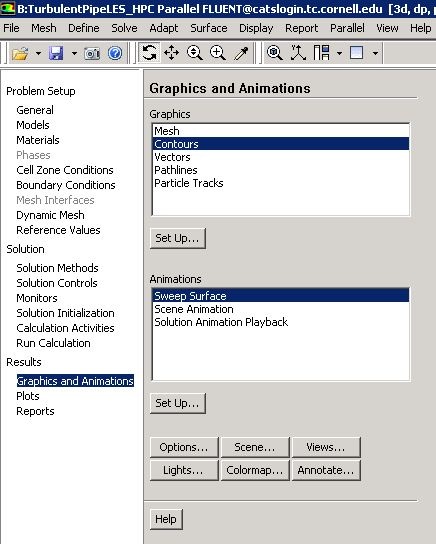The image size is (436, 544).
Task: Select the zoom to area tool
Action: 218,53
